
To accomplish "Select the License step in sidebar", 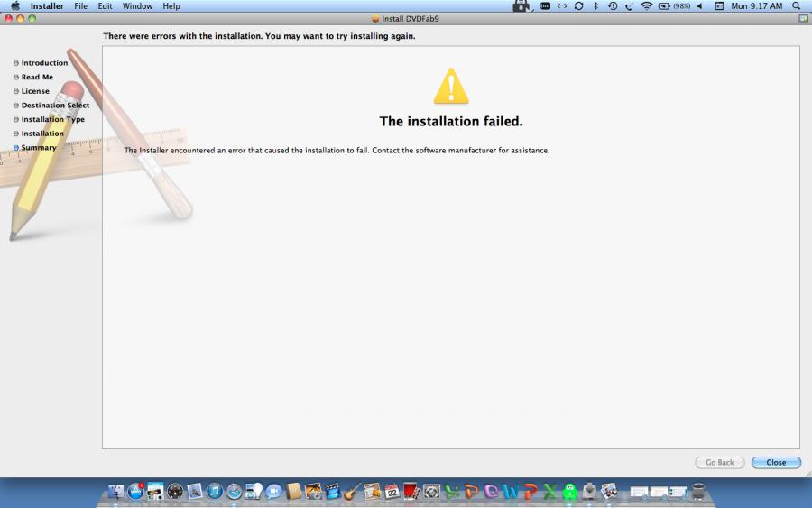I will pos(31,90).
